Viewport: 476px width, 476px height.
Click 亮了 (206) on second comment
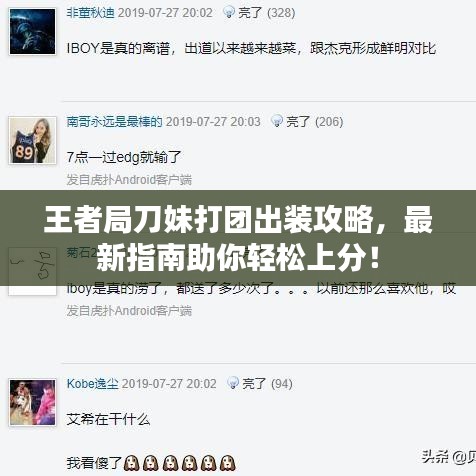pyautogui.click(x=315, y=122)
